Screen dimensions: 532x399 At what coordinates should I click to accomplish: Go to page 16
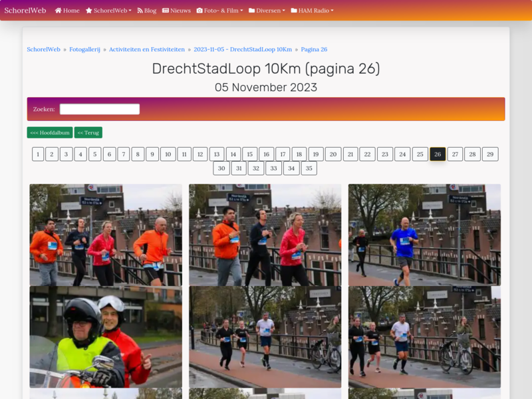267,154
